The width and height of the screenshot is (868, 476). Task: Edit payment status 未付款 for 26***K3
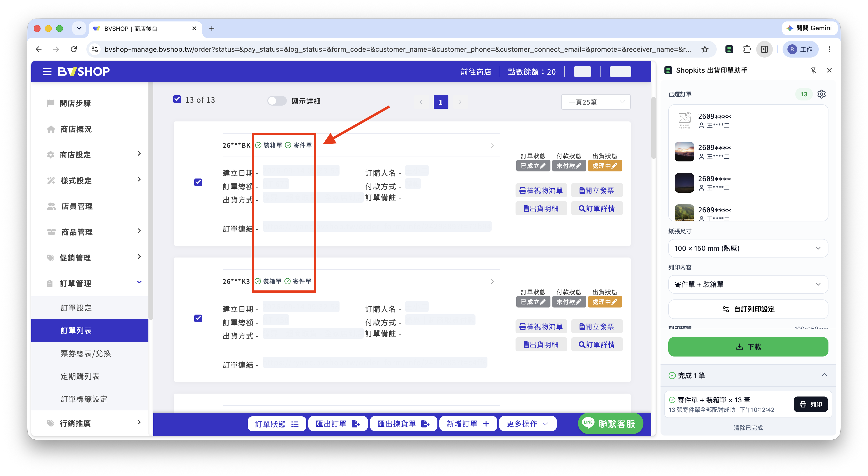click(569, 302)
